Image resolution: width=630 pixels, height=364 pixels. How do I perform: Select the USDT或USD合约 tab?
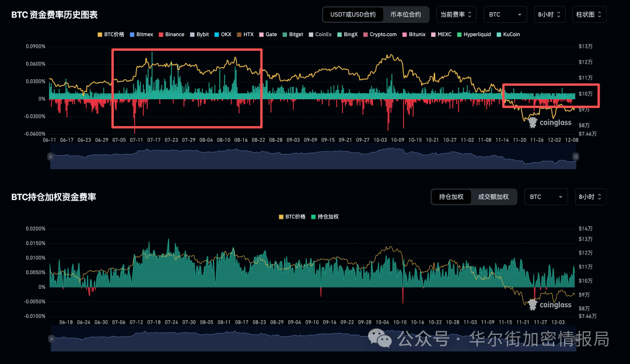(353, 15)
